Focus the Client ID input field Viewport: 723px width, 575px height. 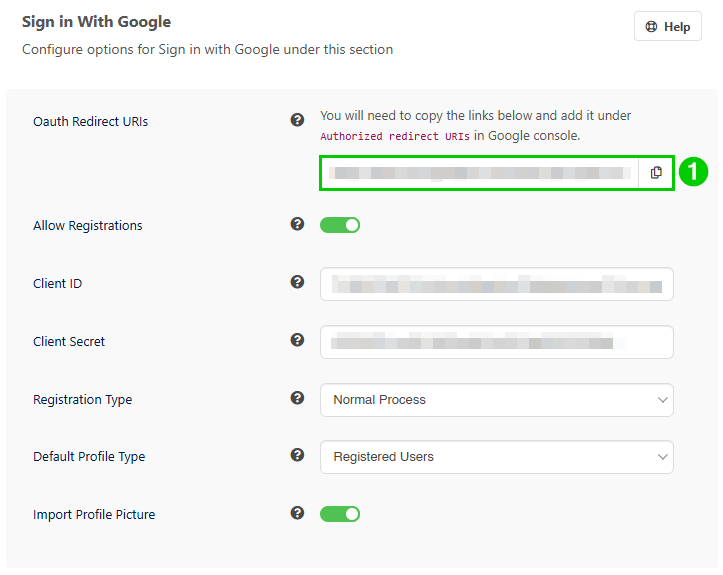click(x=497, y=284)
